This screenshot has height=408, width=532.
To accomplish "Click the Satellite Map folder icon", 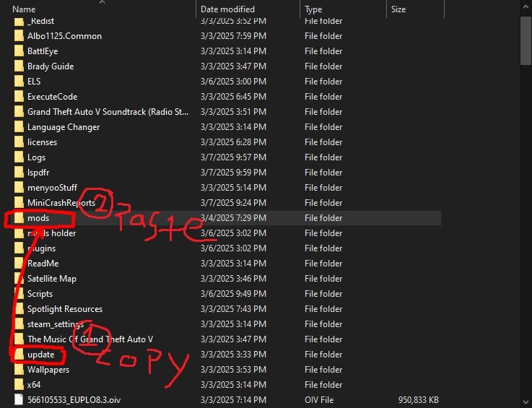I will 19,279.
